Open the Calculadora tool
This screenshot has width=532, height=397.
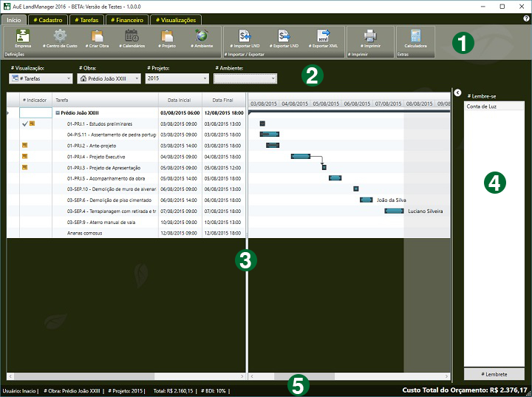[x=415, y=36]
